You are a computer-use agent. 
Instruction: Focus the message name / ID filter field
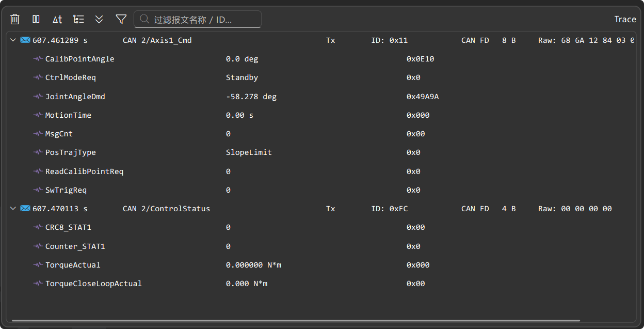tap(197, 19)
